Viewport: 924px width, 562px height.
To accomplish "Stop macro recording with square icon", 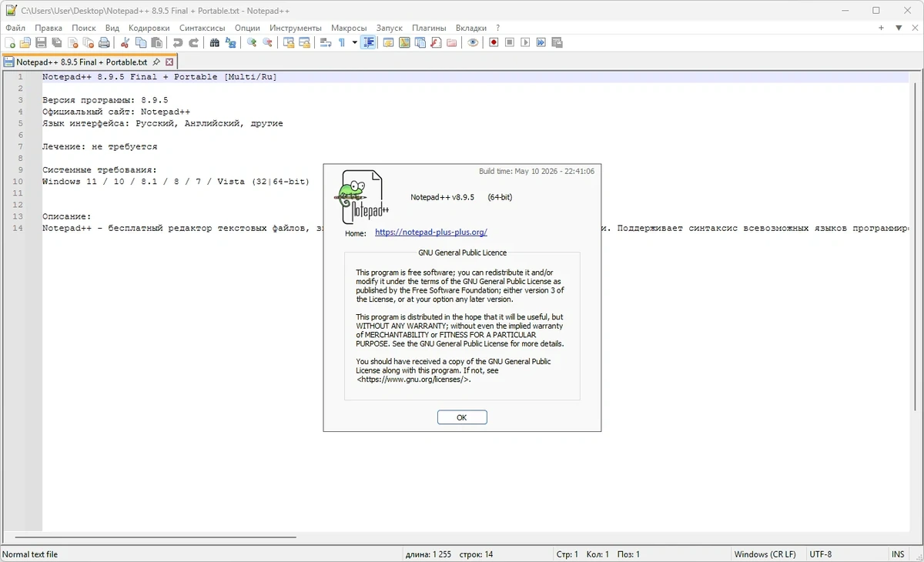I will coord(510,42).
